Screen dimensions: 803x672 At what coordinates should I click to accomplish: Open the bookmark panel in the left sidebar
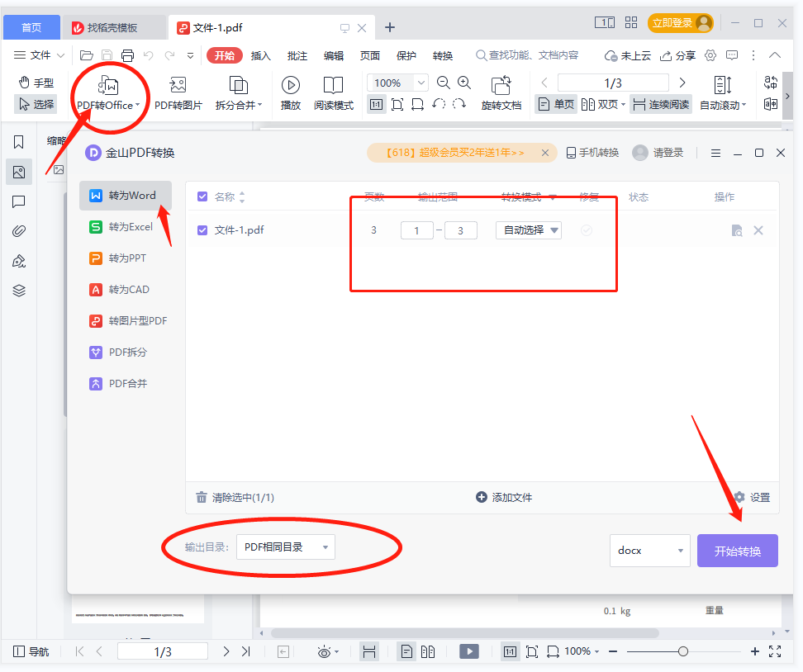click(x=19, y=142)
